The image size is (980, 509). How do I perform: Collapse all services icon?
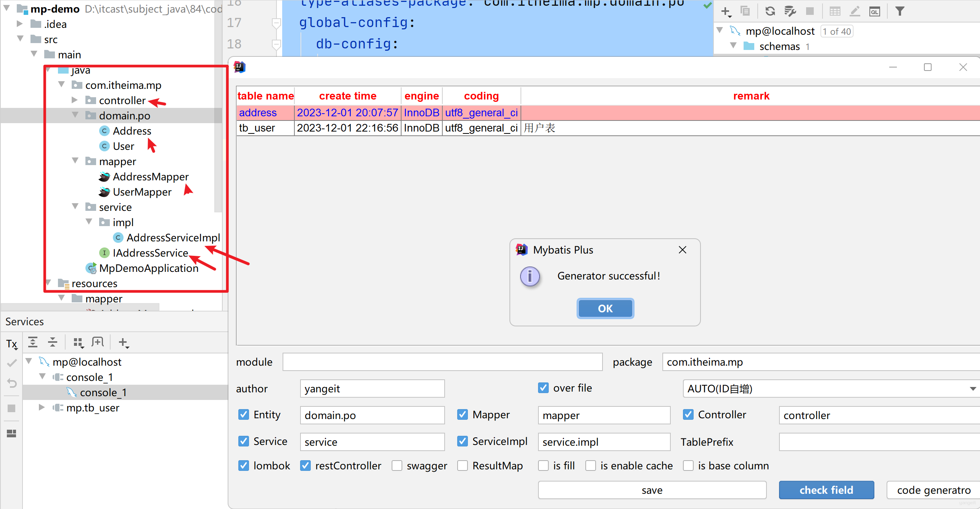point(53,342)
